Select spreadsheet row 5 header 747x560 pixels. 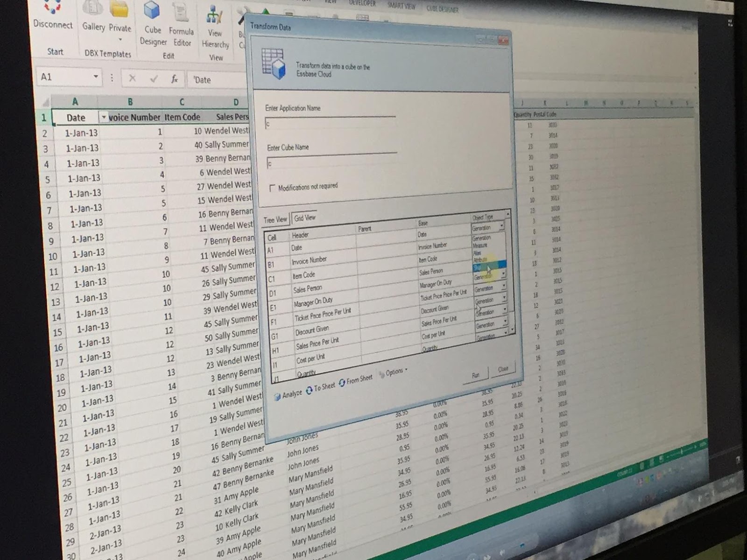(48, 179)
